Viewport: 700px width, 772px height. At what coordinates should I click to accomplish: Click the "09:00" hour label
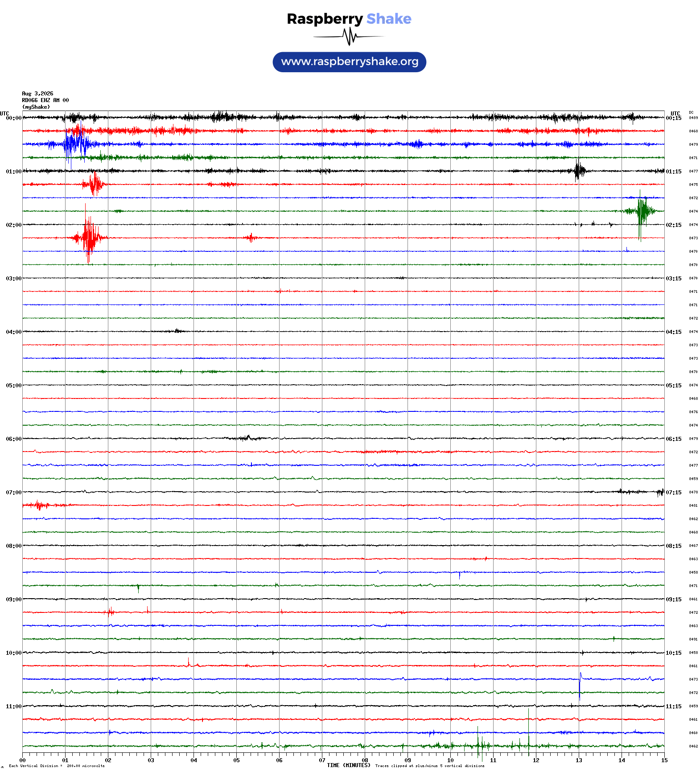[x=14, y=600]
